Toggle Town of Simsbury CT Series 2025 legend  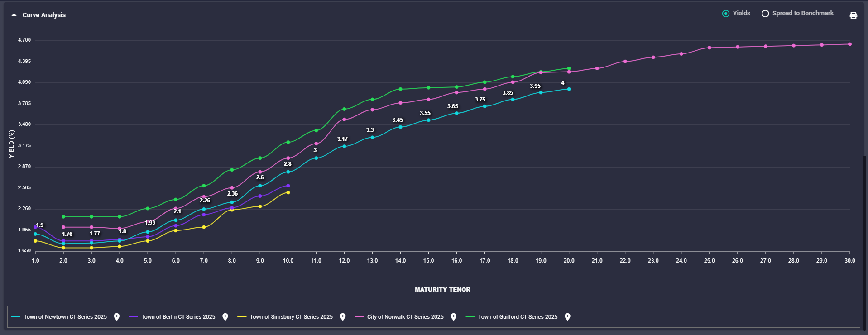pos(291,317)
